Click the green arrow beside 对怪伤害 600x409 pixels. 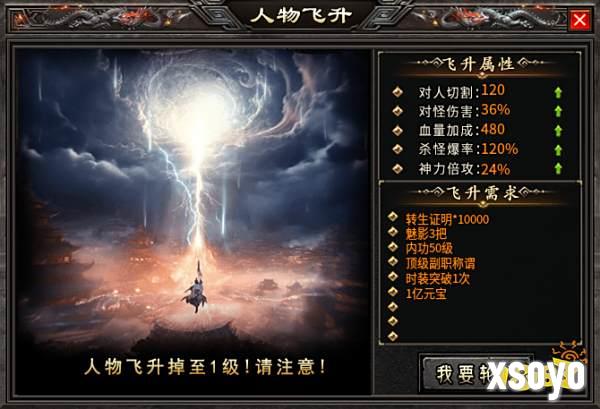pyautogui.click(x=558, y=111)
